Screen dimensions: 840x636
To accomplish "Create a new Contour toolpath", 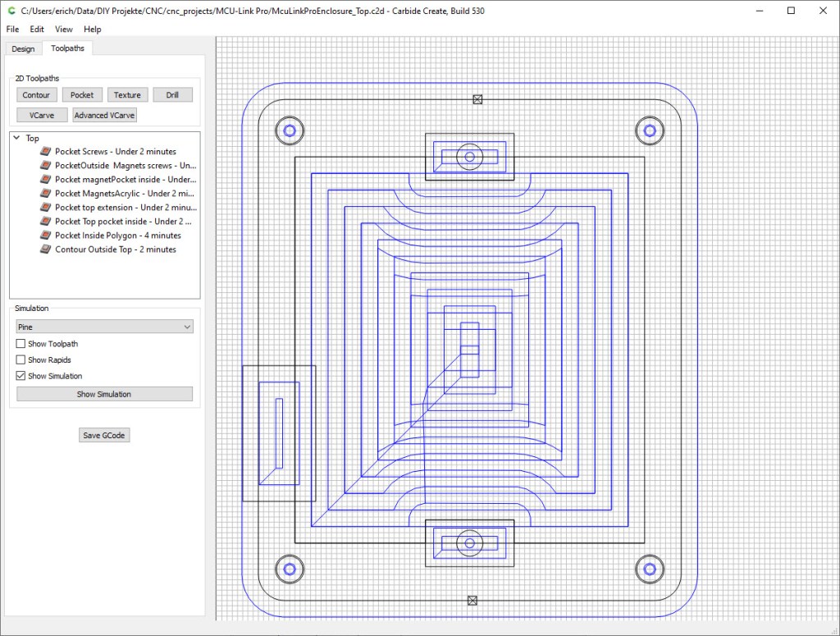I will click(36, 95).
